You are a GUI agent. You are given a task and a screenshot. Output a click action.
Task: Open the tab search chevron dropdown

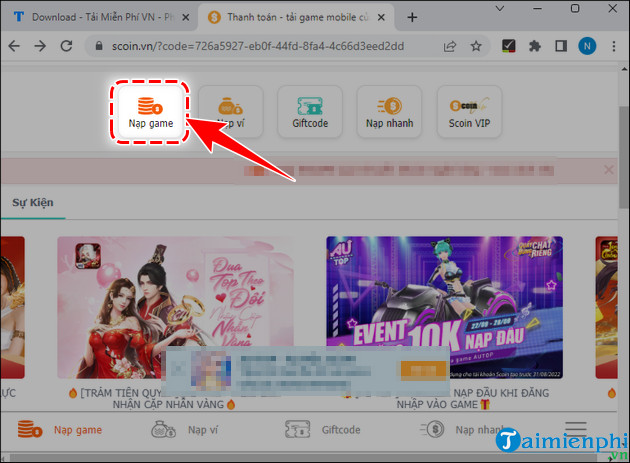(x=500, y=8)
